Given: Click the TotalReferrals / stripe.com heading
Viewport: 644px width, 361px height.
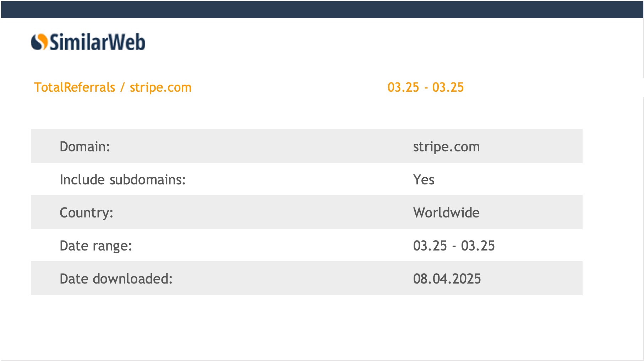Looking at the screenshot, I should 113,87.
